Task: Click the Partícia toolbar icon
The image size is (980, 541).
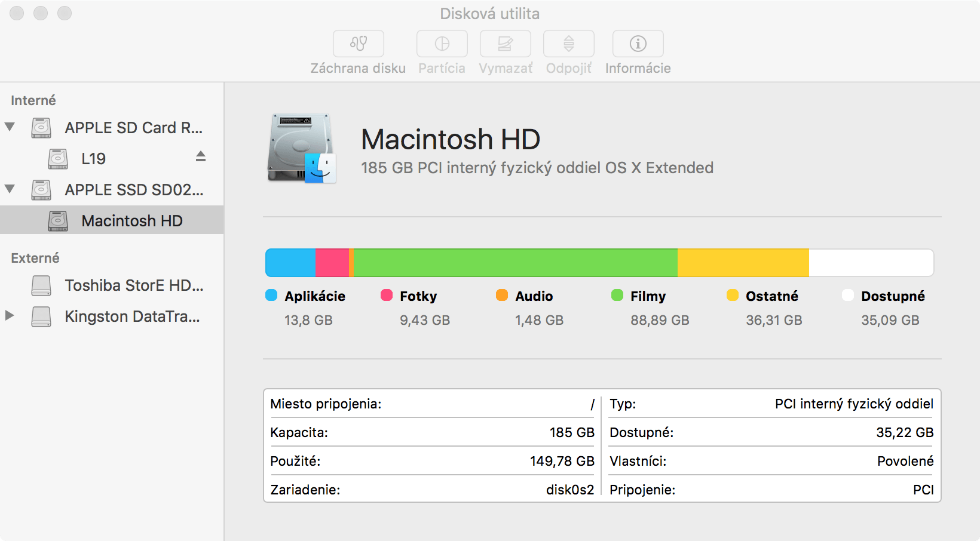Action: pos(442,44)
